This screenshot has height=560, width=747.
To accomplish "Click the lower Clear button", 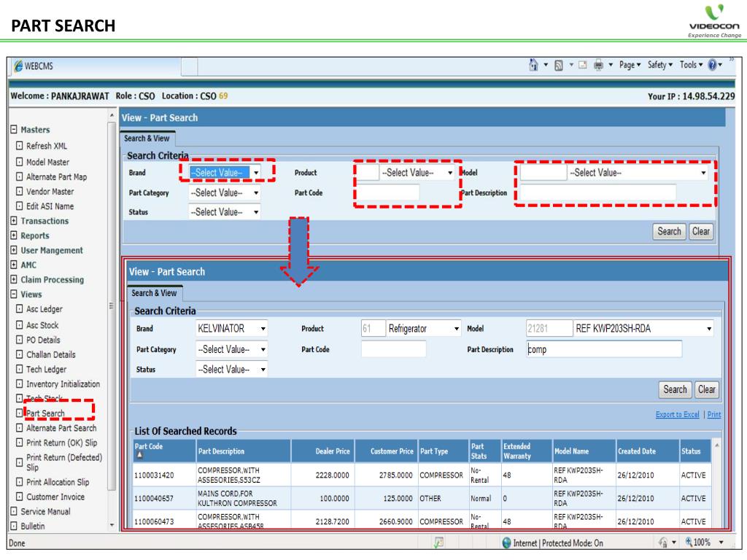I will (x=706, y=389).
